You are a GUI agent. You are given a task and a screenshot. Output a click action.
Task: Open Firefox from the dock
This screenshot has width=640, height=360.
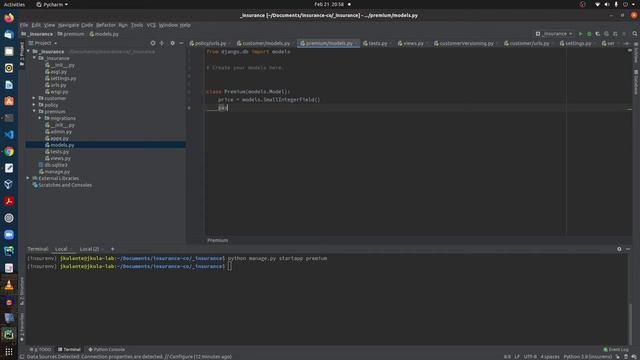coord(9,18)
